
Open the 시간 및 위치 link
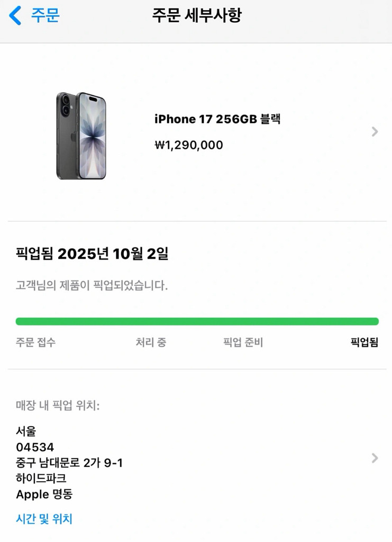(44, 519)
